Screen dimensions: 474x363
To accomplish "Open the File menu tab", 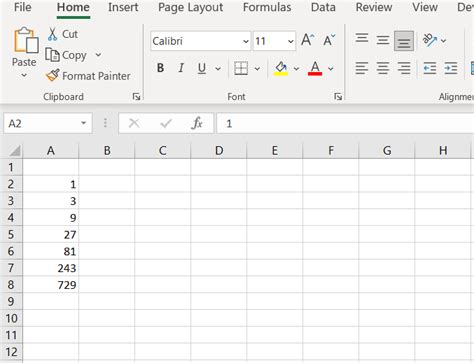I will click(23, 7).
